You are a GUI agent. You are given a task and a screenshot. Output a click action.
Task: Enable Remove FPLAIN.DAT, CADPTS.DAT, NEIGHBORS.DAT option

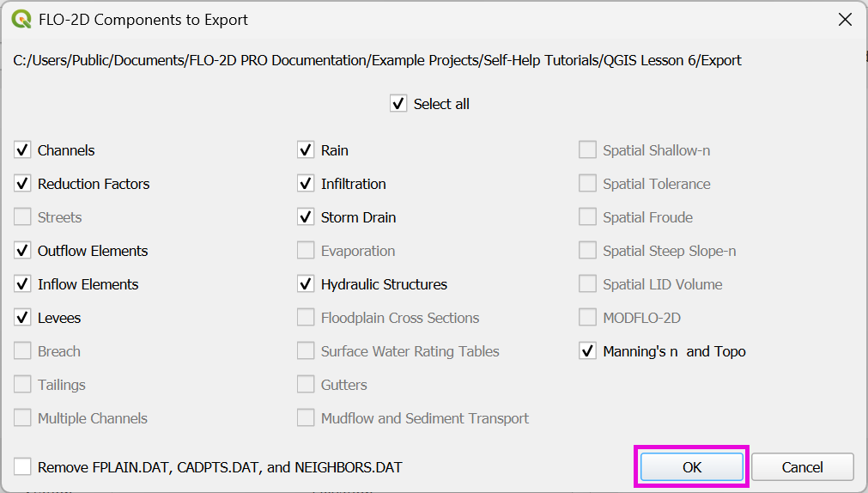pyautogui.click(x=22, y=467)
